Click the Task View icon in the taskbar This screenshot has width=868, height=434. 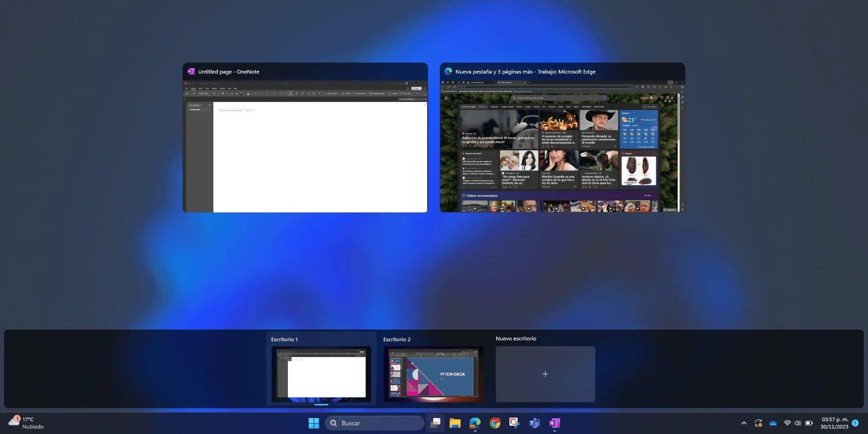(x=435, y=423)
